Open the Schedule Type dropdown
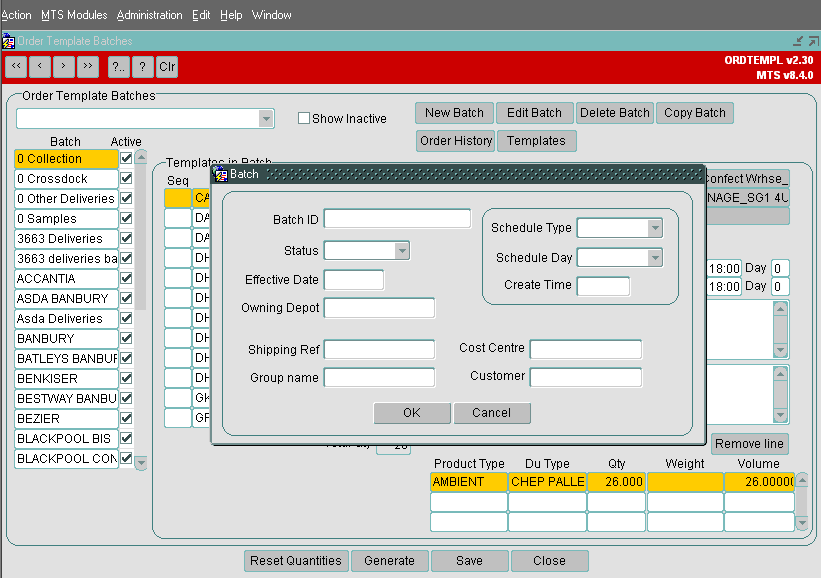821x578 pixels. click(654, 228)
